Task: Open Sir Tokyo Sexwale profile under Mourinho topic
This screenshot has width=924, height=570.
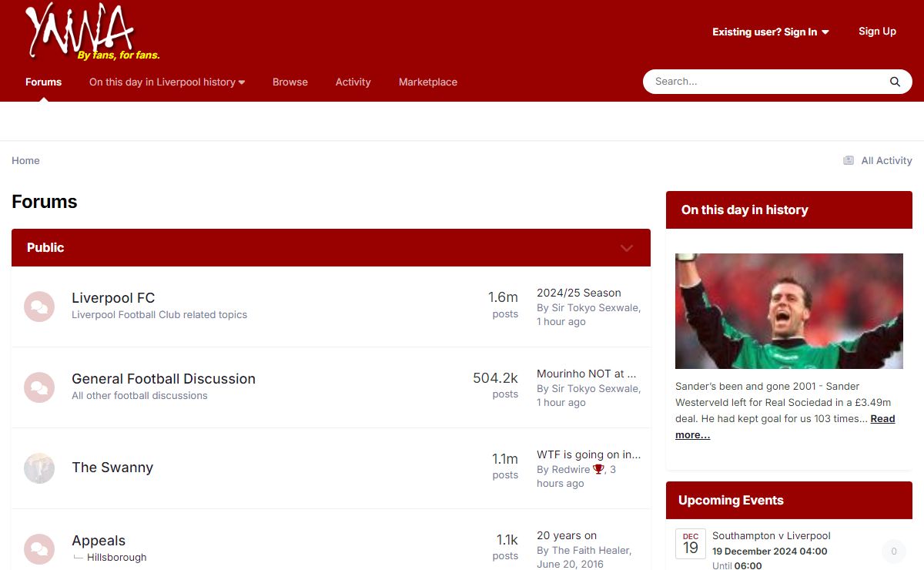Action: tap(595, 388)
